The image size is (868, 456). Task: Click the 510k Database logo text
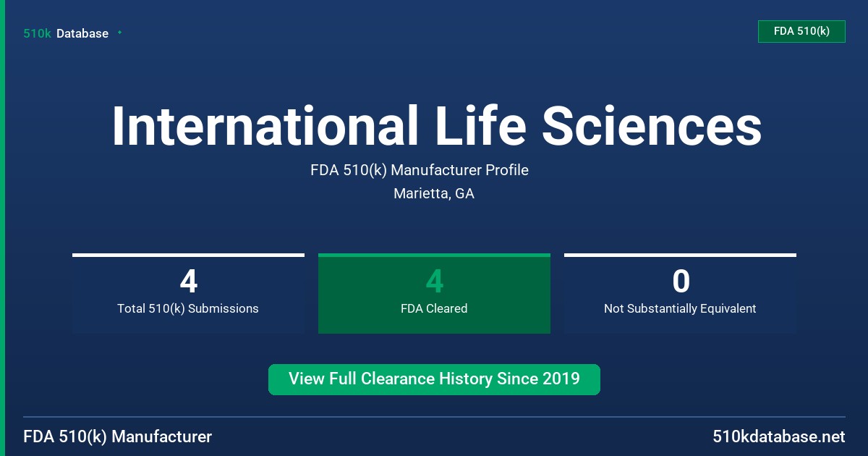(66, 33)
